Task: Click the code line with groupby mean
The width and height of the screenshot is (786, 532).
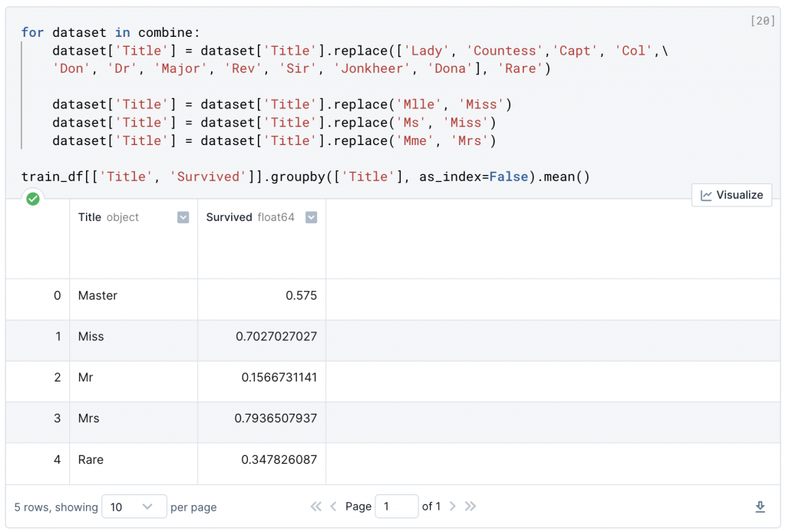Action: (x=305, y=177)
